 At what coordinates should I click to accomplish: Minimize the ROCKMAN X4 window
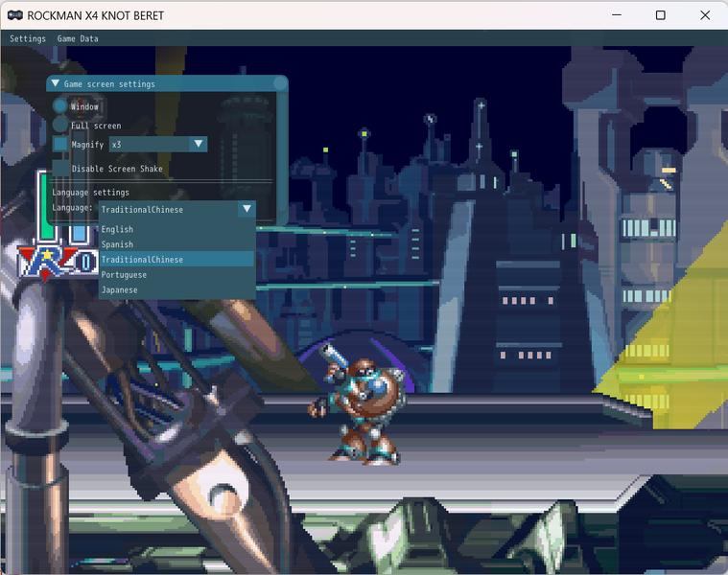617,15
